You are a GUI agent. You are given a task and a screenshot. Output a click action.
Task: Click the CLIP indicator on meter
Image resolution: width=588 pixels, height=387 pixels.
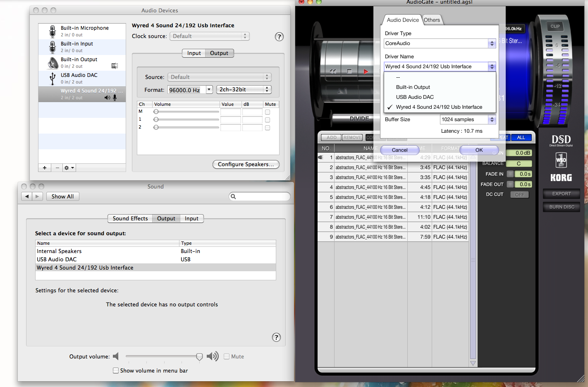pos(555,26)
